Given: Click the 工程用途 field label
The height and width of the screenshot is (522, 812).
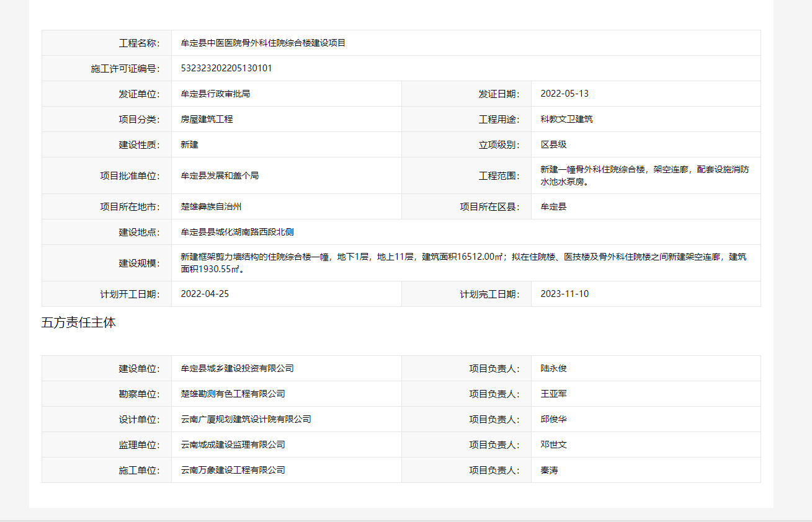Looking at the screenshot, I should pos(499,119).
